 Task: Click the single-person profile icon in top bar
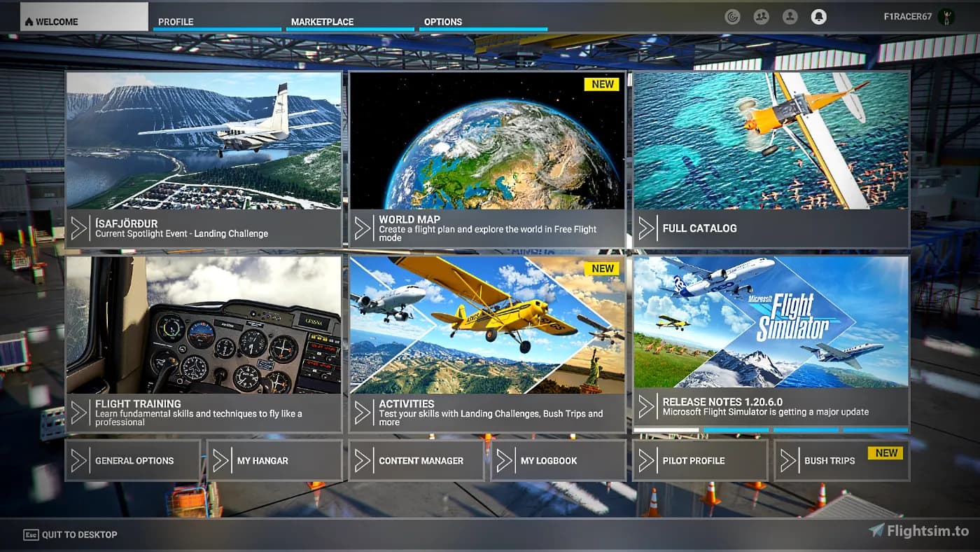coord(790,17)
